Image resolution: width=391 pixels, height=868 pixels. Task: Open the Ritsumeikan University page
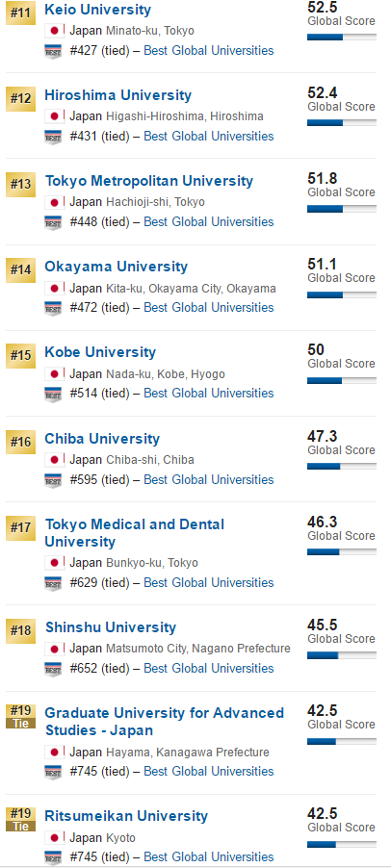[x=126, y=816]
